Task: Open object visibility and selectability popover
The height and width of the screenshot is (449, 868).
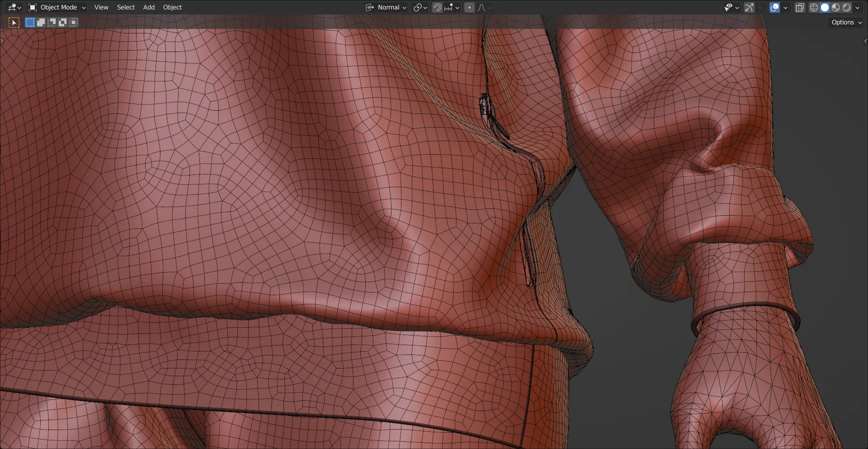Action: [731, 7]
